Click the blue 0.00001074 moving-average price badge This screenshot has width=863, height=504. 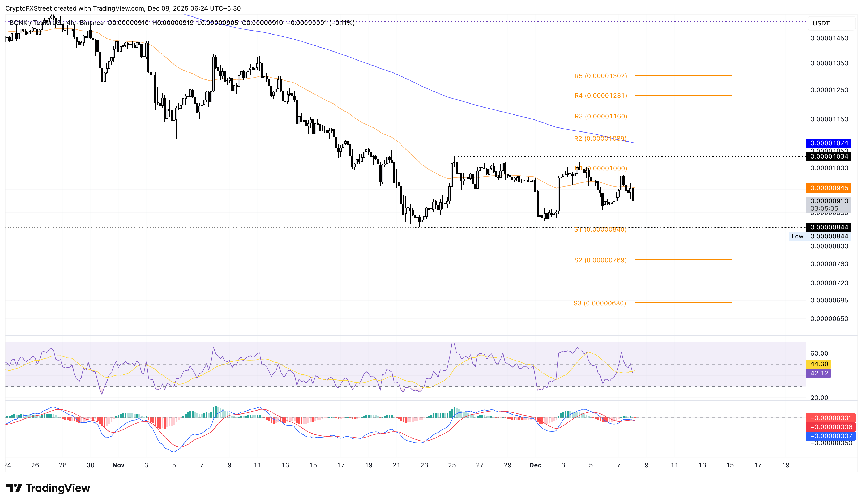pos(829,143)
